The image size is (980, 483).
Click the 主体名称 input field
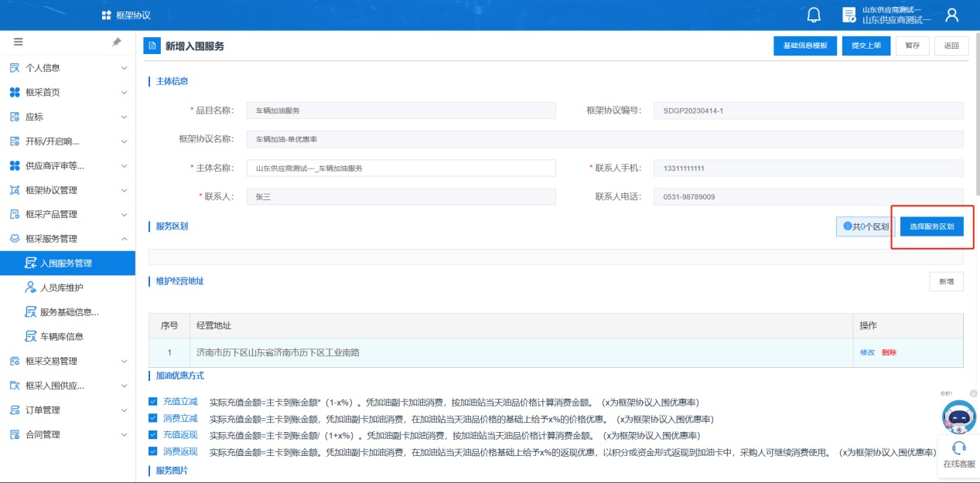401,168
